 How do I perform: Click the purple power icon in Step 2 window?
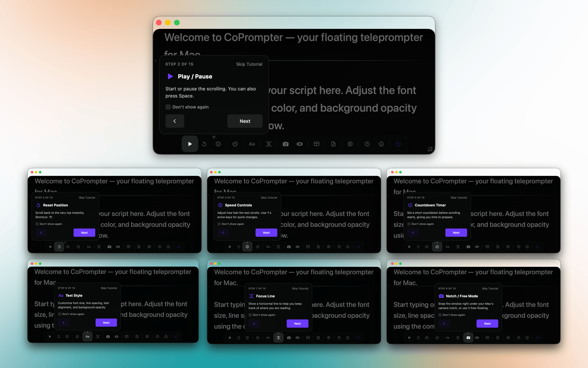click(398, 144)
